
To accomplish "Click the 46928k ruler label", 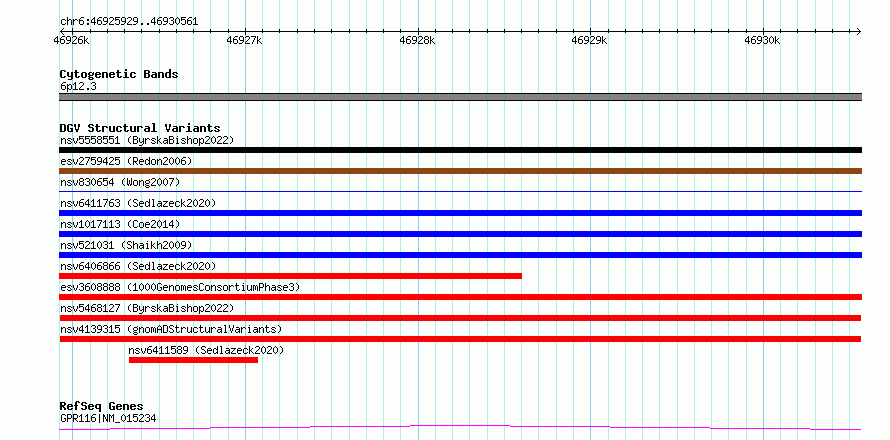I will coord(417,40).
